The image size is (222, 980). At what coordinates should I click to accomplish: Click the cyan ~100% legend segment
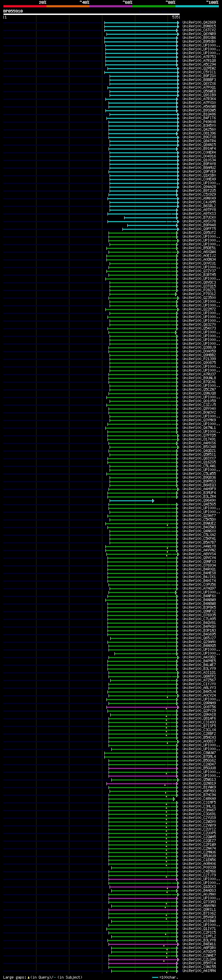pos(197,7)
